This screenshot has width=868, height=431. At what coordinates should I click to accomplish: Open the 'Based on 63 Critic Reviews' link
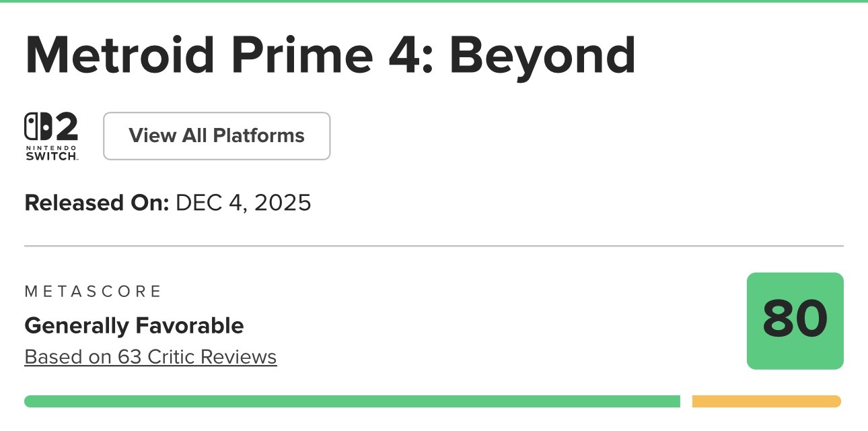coord(151,356)
